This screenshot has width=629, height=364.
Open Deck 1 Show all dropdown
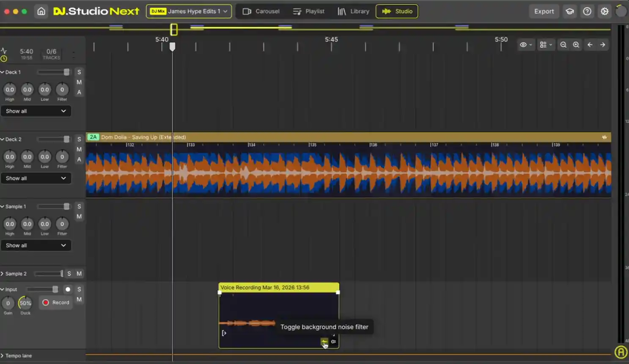(x=36, y=111)
